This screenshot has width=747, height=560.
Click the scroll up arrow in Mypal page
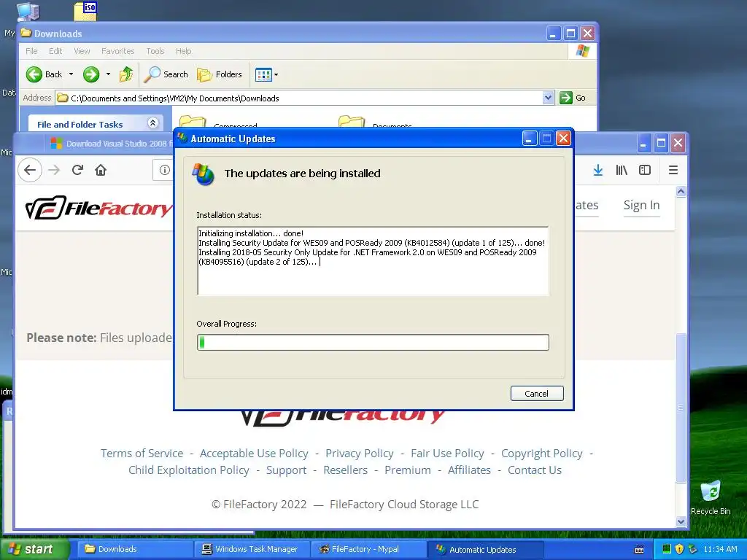(x=681, y=192)
